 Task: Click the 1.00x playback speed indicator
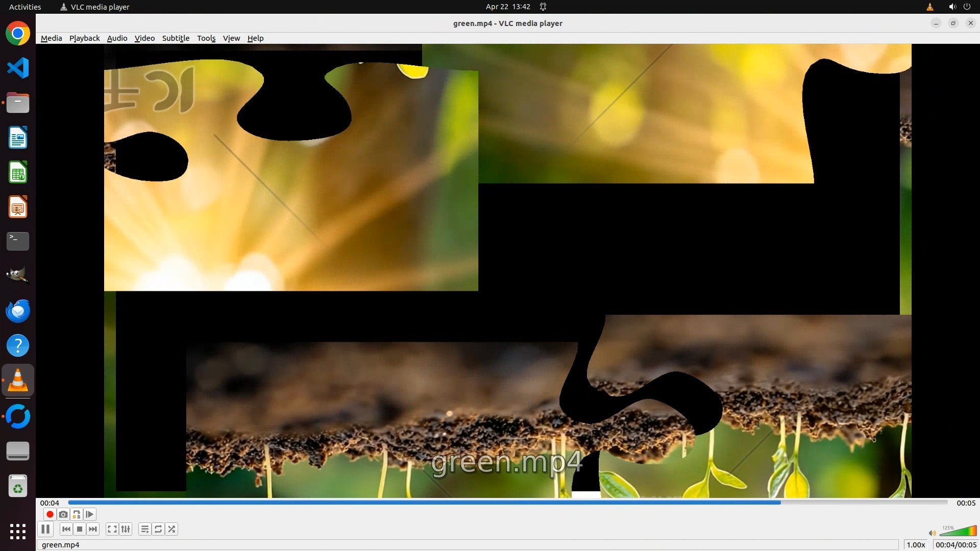click(x=916, y=544)
